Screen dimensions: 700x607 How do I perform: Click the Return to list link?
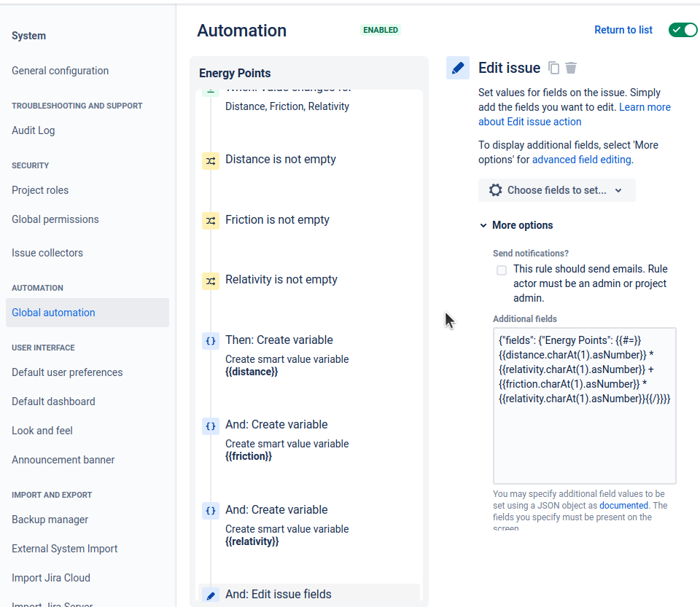click(623, 29)
